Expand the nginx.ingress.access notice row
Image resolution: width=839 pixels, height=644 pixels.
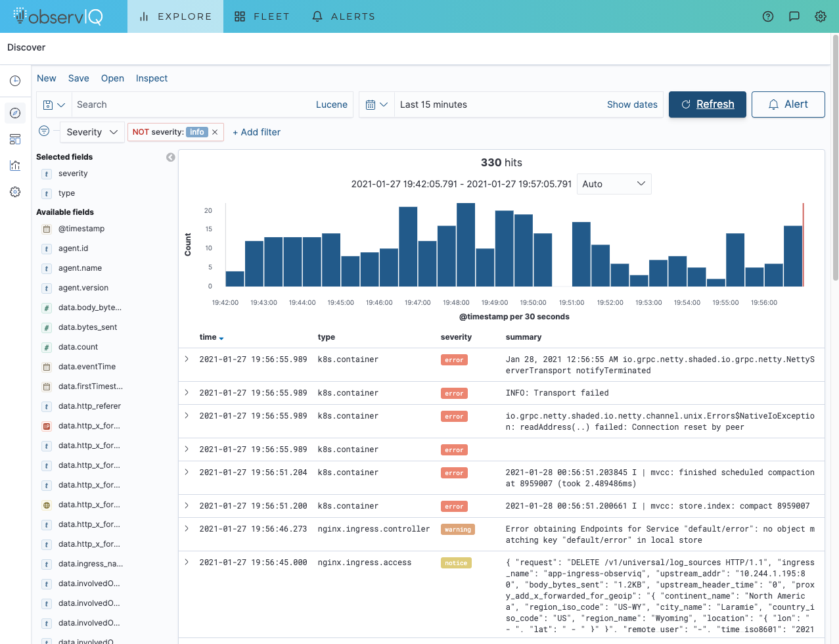click(187, 562)
